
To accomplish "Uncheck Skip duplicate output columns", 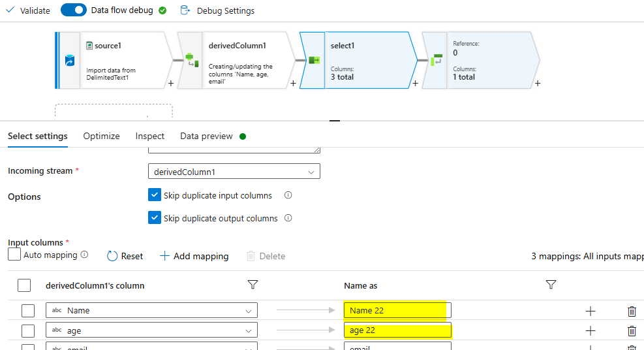I will (x=155, y=217).
